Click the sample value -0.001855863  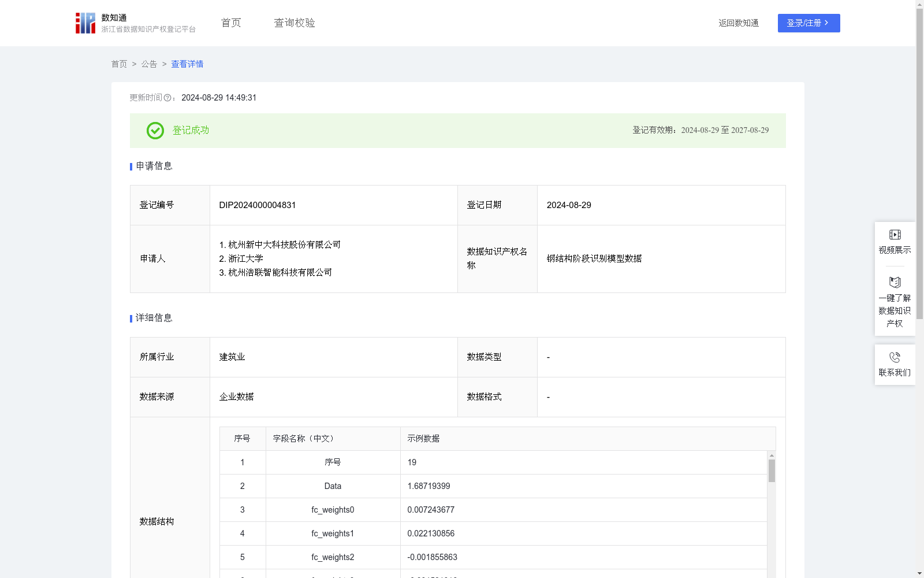coord(432,557)
